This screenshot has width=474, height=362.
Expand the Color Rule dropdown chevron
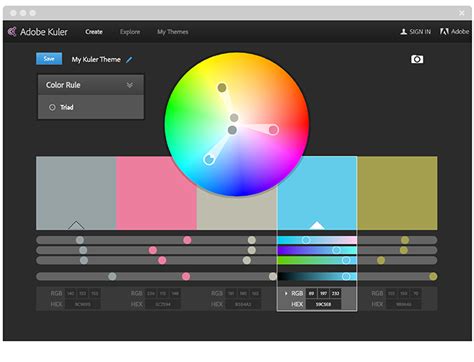[x=130, y=85]
